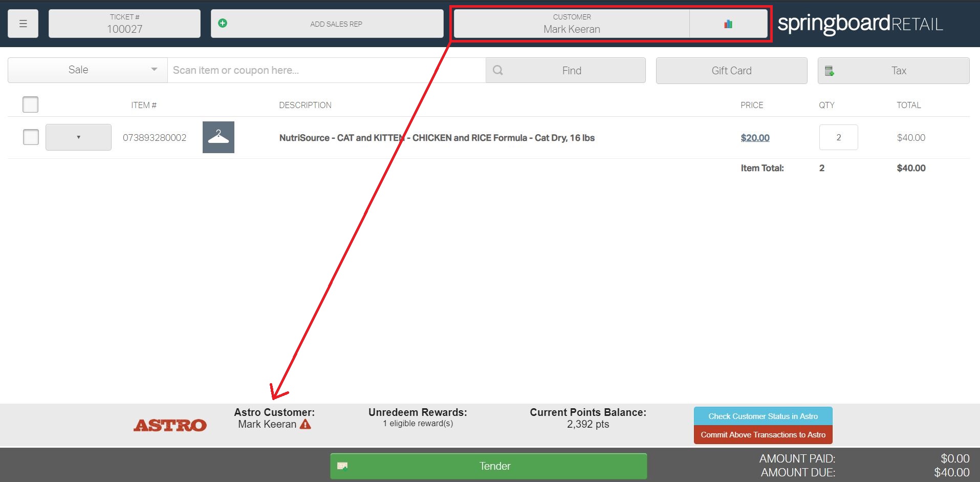Open customer Mark Keeran button

pos(572,24)
